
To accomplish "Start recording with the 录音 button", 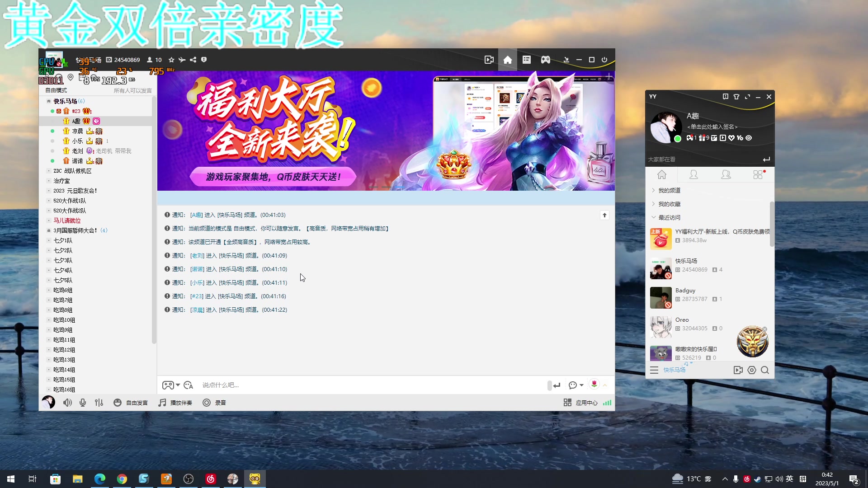I will [214, 403].
